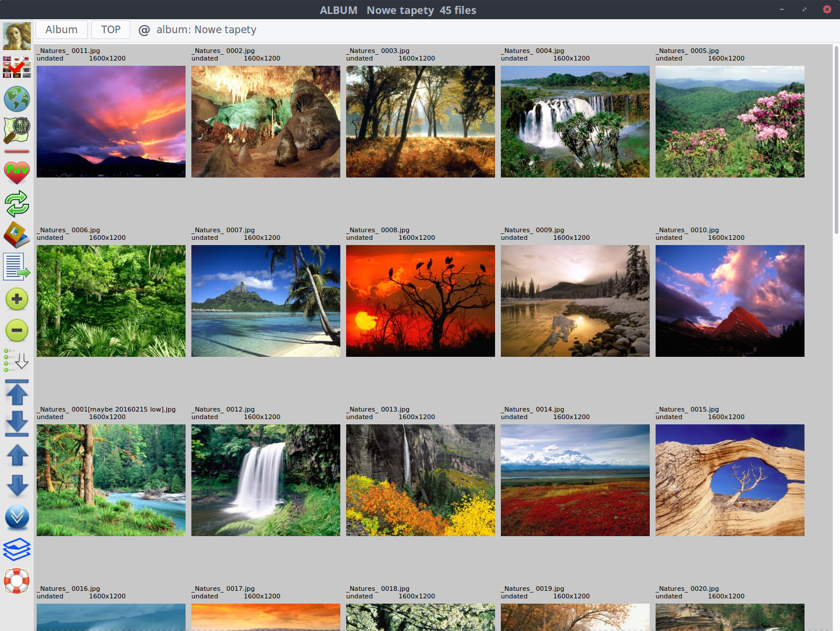The height and width of the screenshot is (631, 840).
Task: Open the green jungle thumbnail _Natures_ 0006
Action: [111, 301]
